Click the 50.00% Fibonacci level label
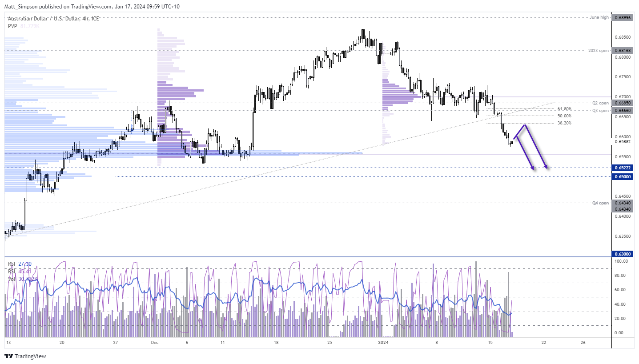This screenshot has width=639, height=364. coord(564,116)
